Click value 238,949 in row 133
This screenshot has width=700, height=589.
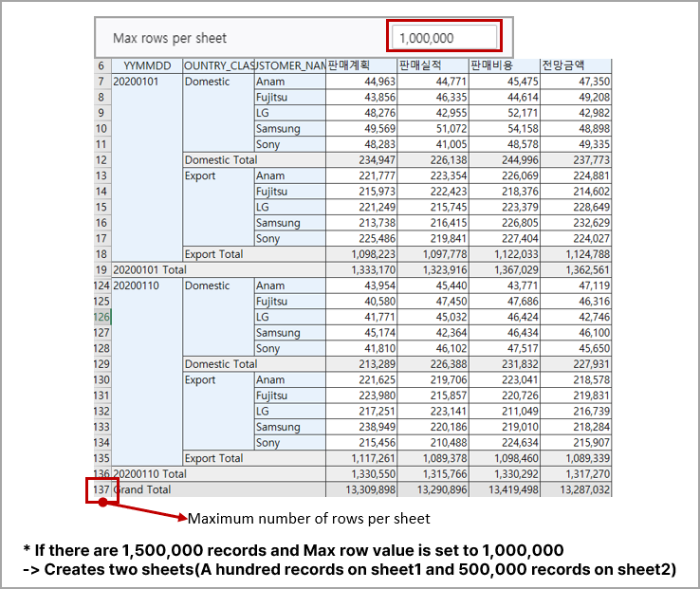(x=361, y=427)
